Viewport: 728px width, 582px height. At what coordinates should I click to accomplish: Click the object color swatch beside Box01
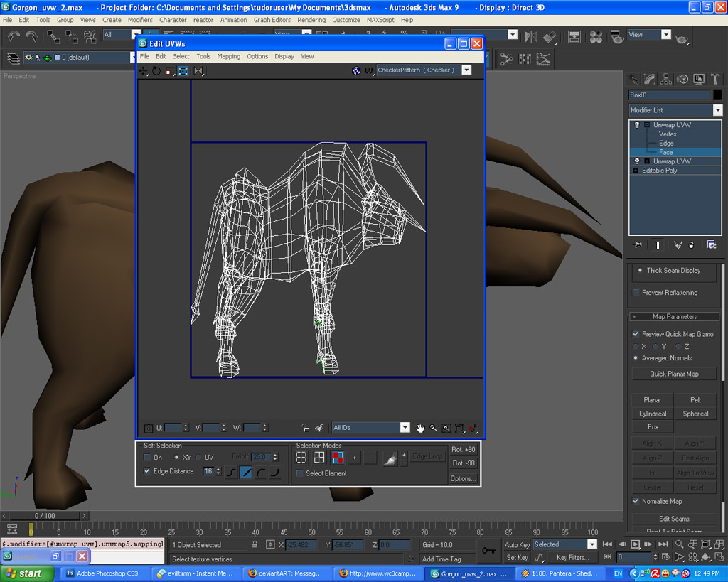coord(718,95)
